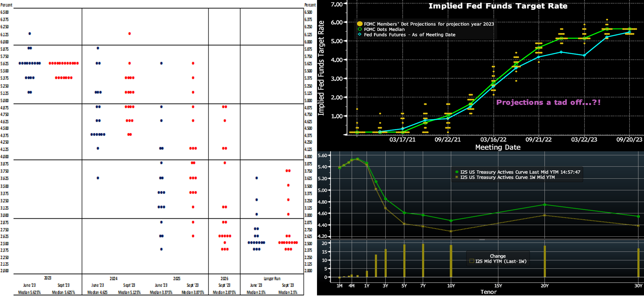Viewport: 644px width, 296px height.
Task: Click the dashed square Change legend marker
Action: click(471, 261)
